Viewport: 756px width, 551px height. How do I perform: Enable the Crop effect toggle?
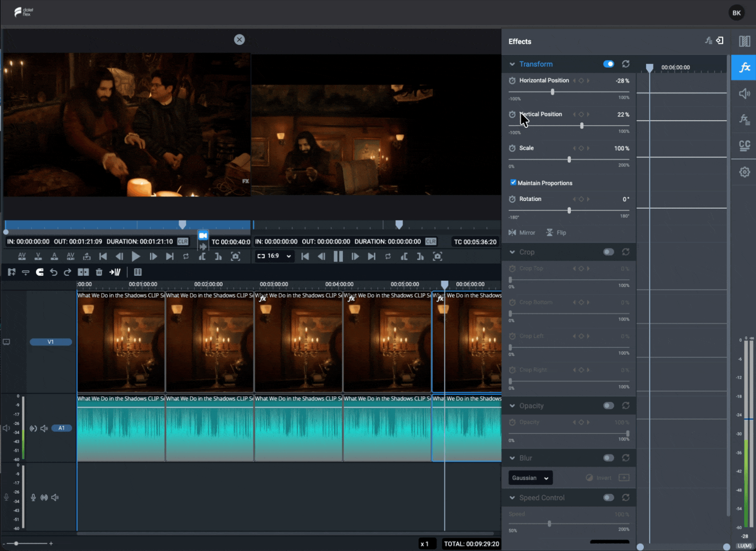click(x=608, y=252)
